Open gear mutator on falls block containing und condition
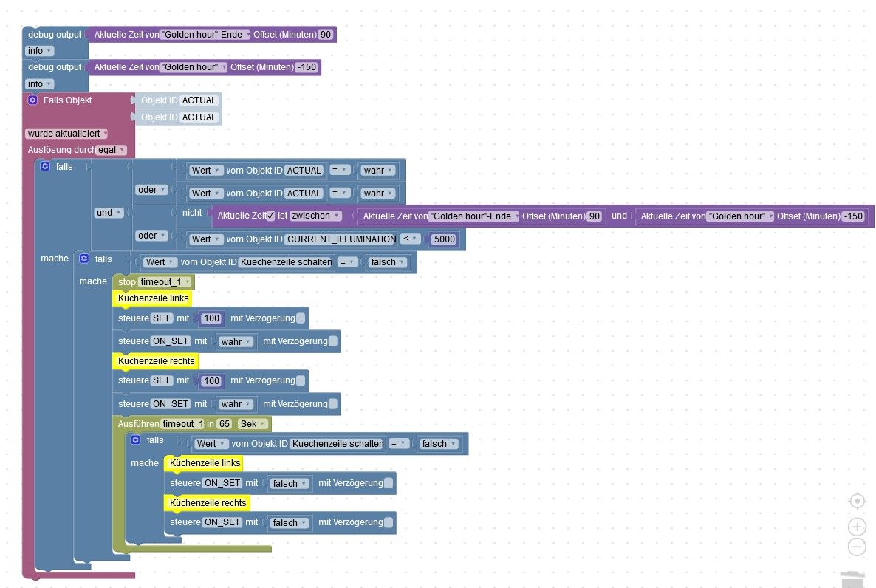The width and height of the screenshot is (876, 588). [x=45, y=166]
